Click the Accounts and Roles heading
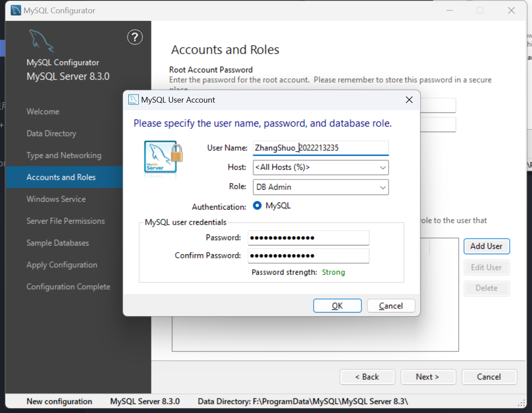Image resolution: width=532 pixels, height=413 pixels. [x=225, y=50]
